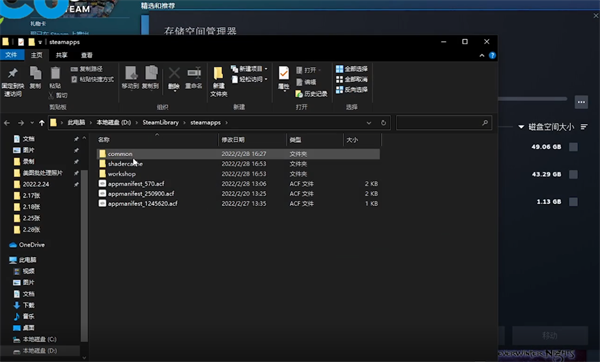Click Invert selection (反向选择) in ribbon
This screenshot has width=600, height=362.
pyautogui.click(x=352, y=90)
